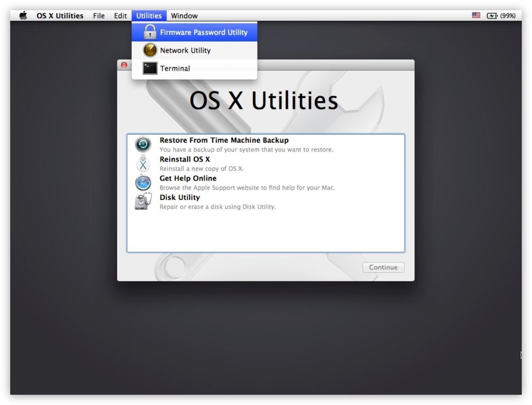Open the Apple menu logo
Image resolution: width=532 pixels, height=405 pixels.
(23, 15)
